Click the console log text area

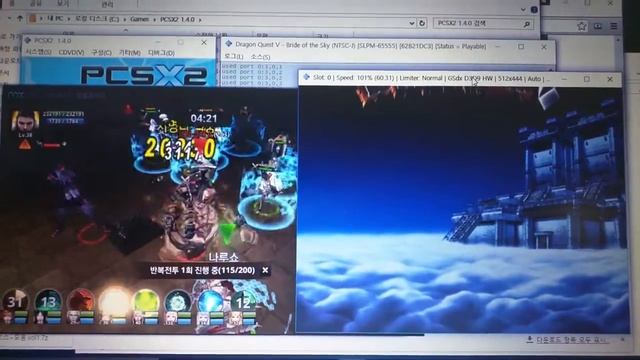click(260, 75)
